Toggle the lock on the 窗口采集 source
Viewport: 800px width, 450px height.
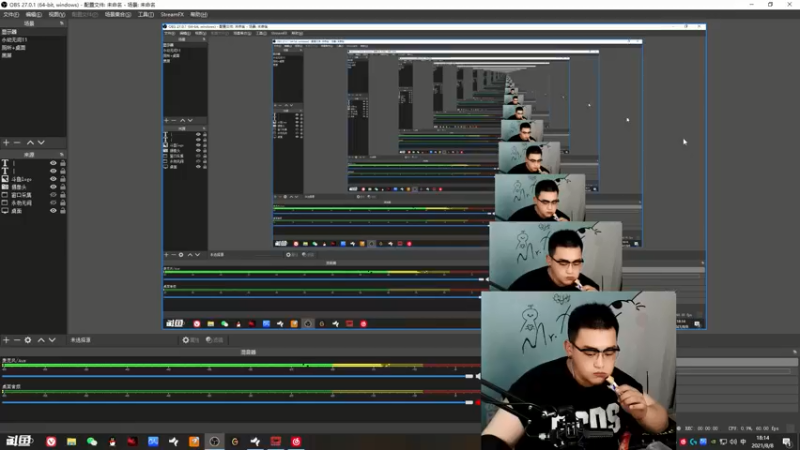click(63, 195)
